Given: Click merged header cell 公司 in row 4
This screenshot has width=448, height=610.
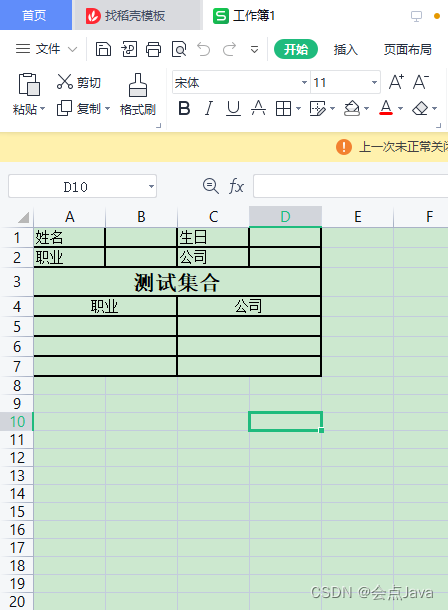Looking at the screenshot, I should (249, 307).
